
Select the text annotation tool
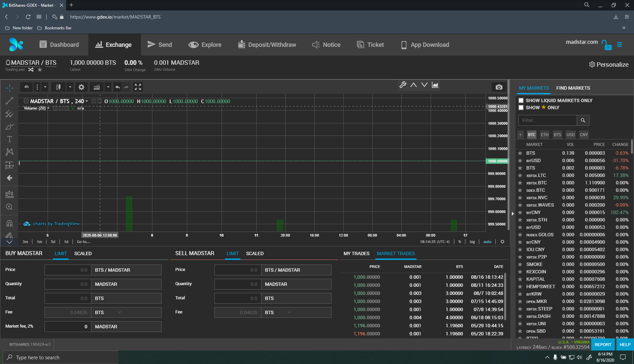pyautogui.click(x=9, y=139)
